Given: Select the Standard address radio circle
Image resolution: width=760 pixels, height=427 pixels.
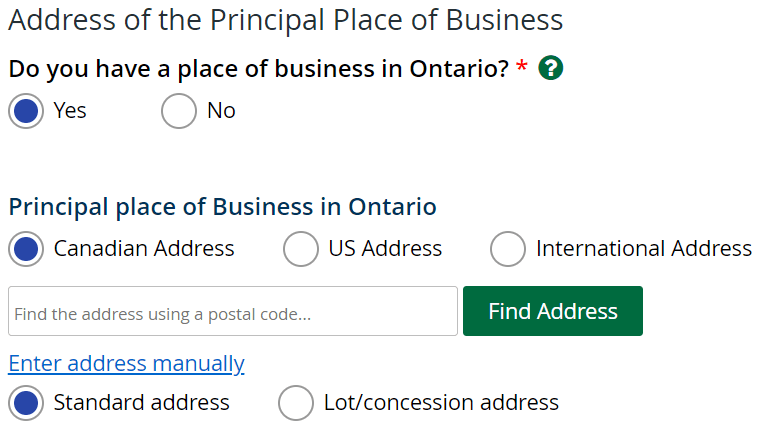Looking at the screenshot, I should tap(26, 403).
